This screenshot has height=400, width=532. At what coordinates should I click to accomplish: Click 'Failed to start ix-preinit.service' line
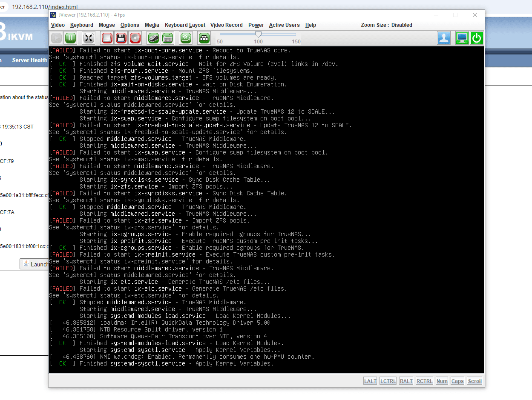coord(192,254)
